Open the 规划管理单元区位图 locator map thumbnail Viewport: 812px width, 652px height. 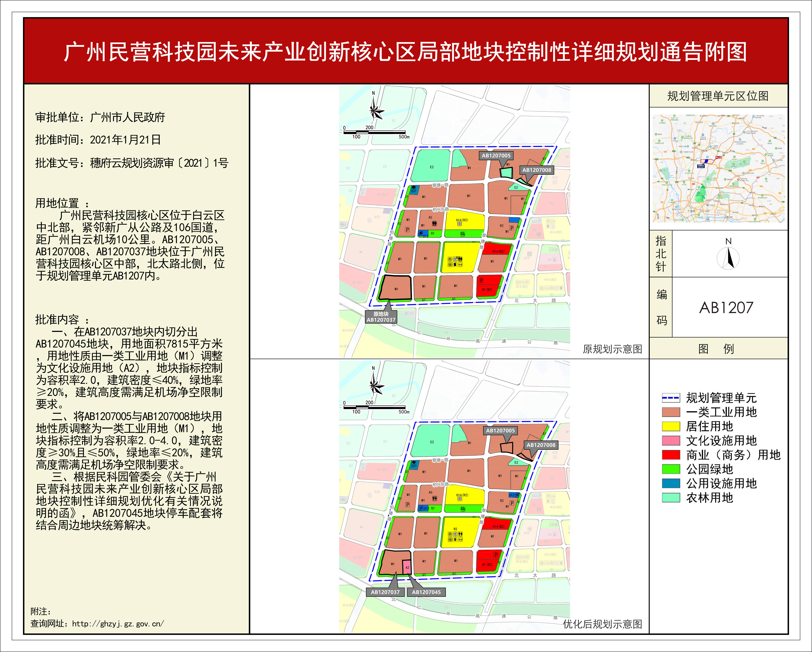coord(719,168)
